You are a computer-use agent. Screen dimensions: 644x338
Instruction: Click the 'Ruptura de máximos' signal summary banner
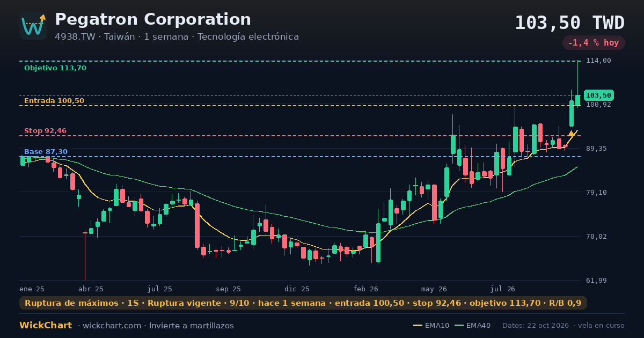pyautogui.click(x=303, y=303)
